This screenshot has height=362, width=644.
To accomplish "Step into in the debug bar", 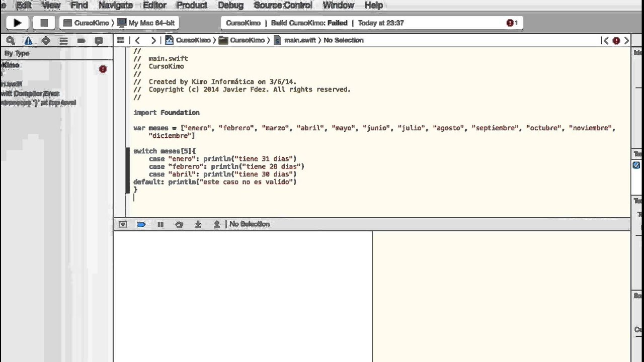I will (198, 224).
